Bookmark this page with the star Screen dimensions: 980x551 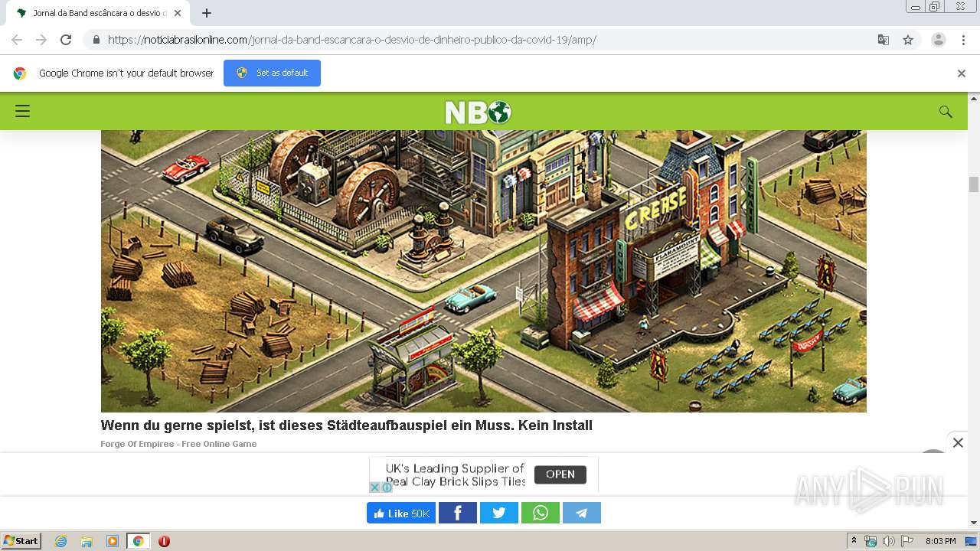click(908, 40)
